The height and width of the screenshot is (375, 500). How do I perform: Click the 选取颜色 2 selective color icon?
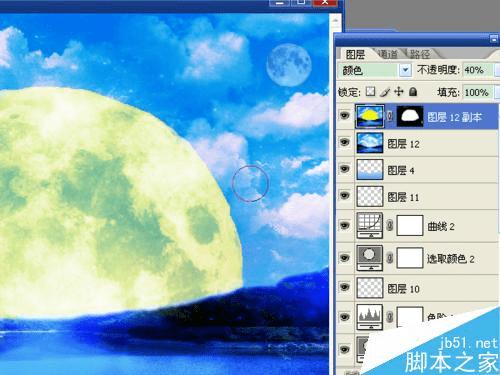pyautogui.click(x=369, y=258)
